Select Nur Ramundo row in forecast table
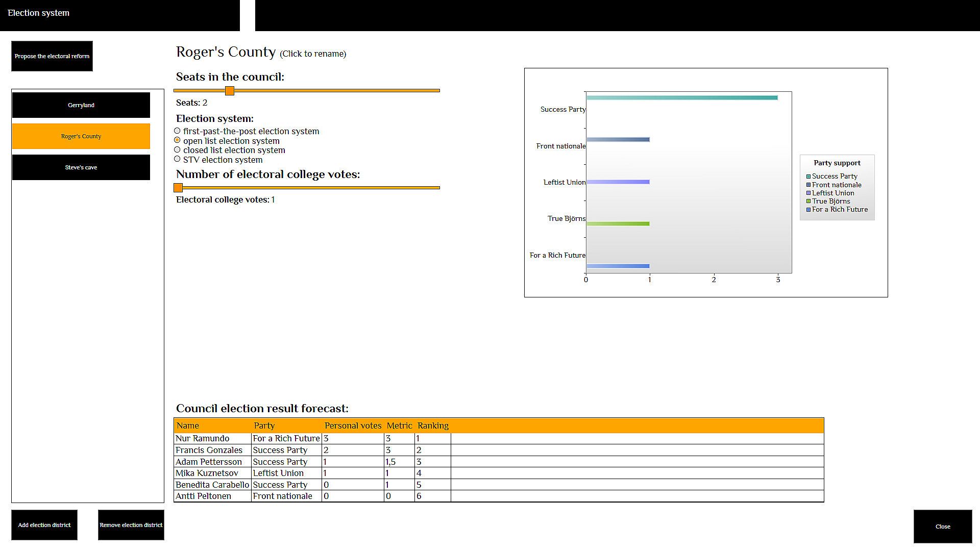Image resolution: width=980 pixels, height=551 pixels. 203,438
